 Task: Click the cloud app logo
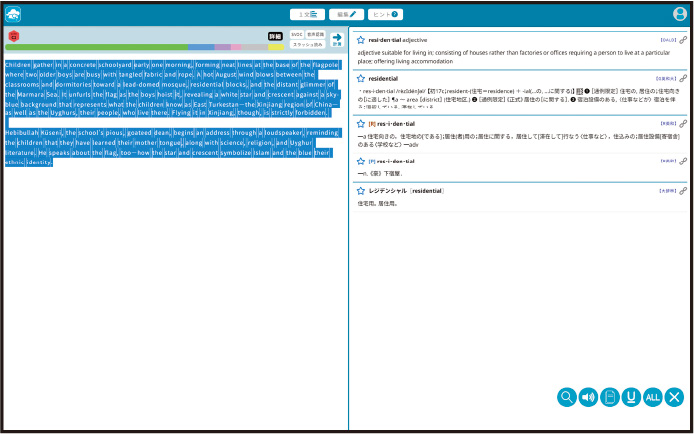(x=13, y=14)
